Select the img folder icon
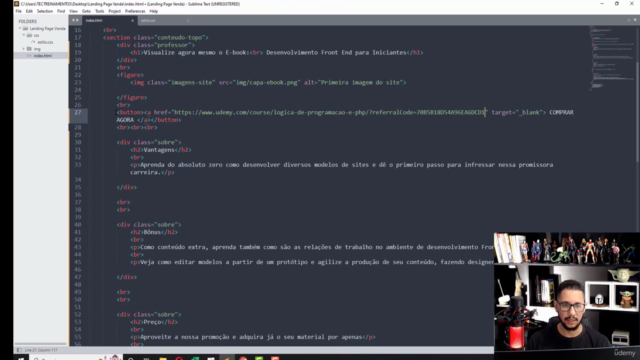Image resolution: width=640 pixels, height=360 pixels. pos(29,49)
